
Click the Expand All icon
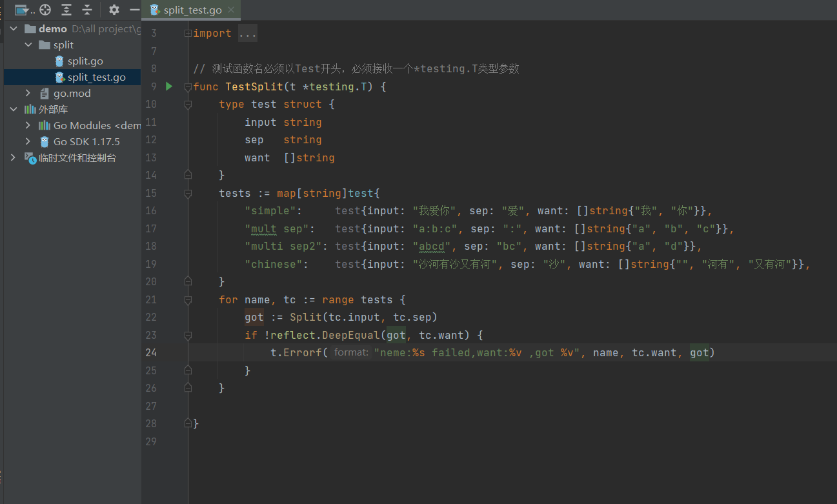point(66,10)
